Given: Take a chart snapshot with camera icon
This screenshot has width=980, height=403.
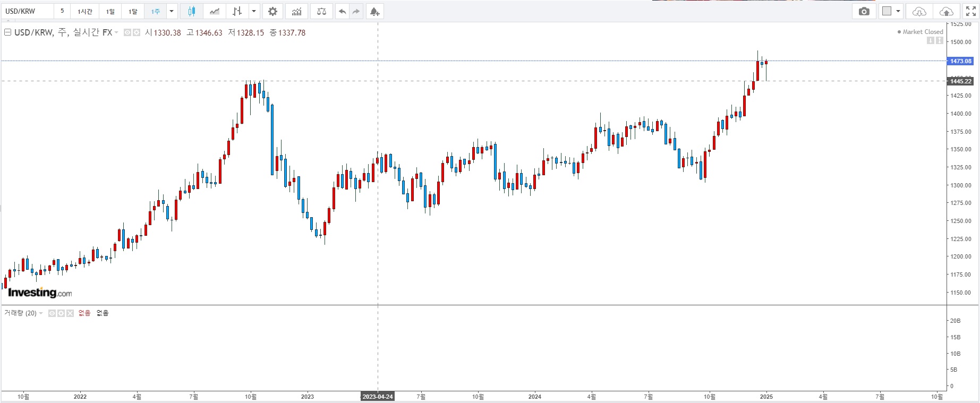Looking at the screenshot, I should 864,11.
